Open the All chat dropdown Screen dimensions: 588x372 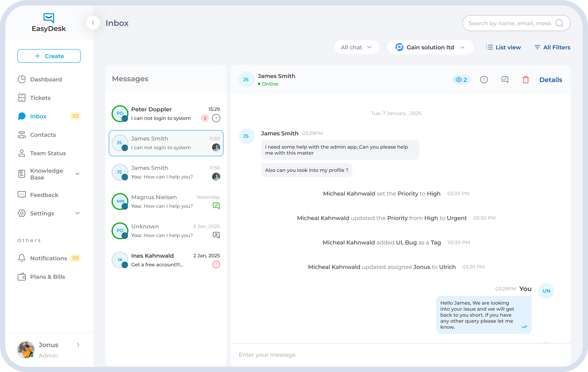(x=356, y=47)
